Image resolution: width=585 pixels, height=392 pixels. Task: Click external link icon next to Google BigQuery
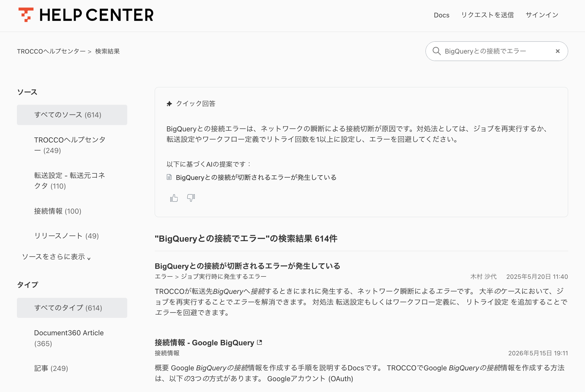coord(260,342)
